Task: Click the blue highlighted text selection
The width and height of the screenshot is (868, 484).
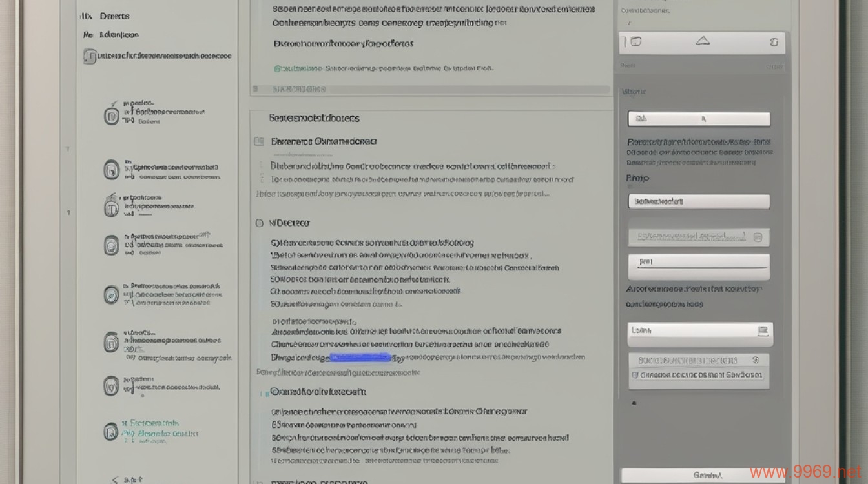Action: (360, 357)
